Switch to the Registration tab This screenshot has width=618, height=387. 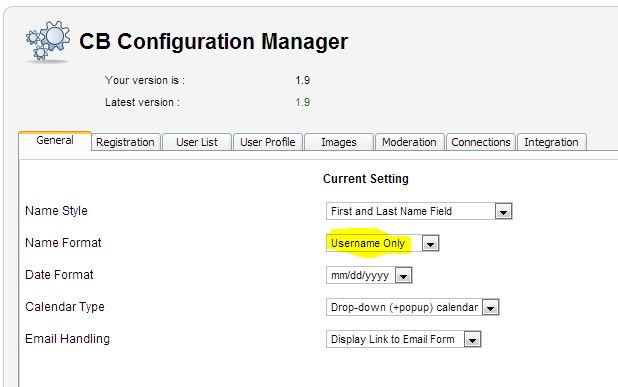(x=126, y=142)
